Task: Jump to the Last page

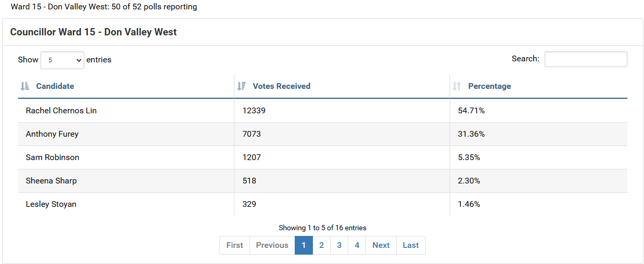Action: coord(411,245)
